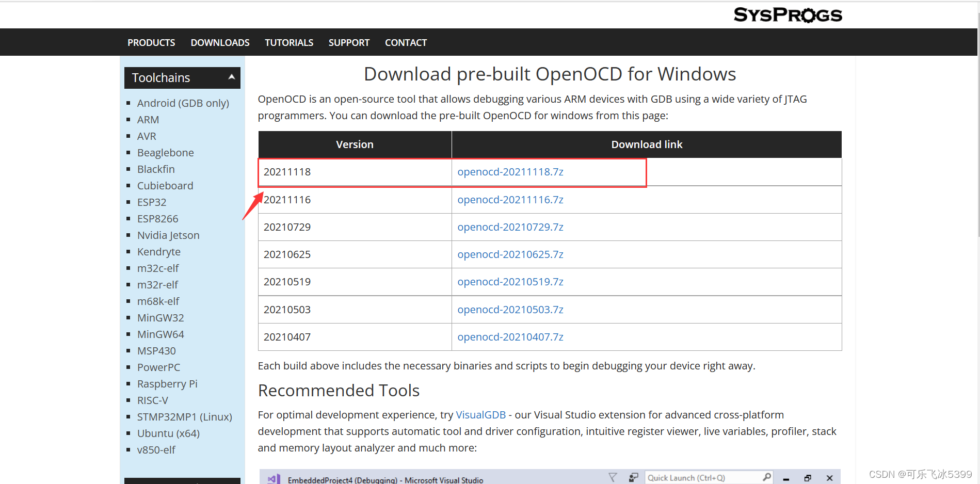Open the Beaglebone toolchain link

165,153
